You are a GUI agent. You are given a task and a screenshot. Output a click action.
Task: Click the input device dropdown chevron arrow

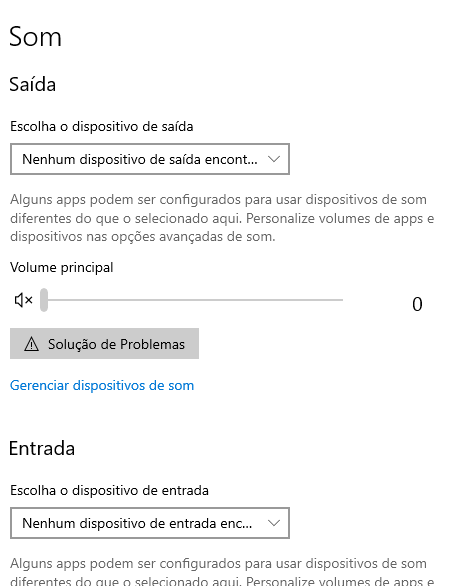[274, 523]
